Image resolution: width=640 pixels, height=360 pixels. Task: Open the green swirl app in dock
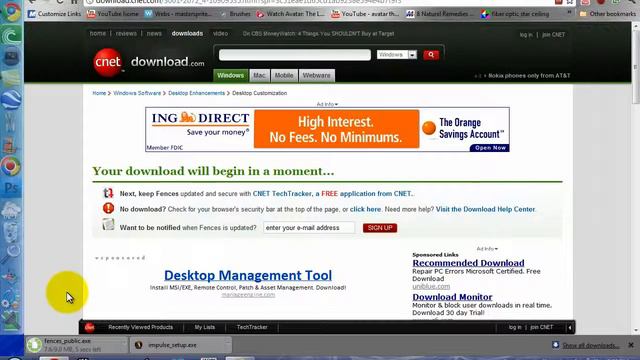(11, 36)
